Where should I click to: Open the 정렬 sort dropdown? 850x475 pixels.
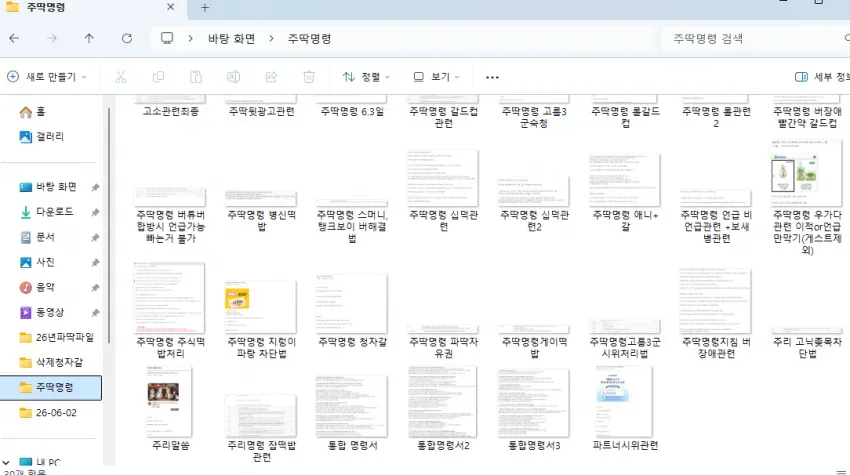[x=366, y=77]
